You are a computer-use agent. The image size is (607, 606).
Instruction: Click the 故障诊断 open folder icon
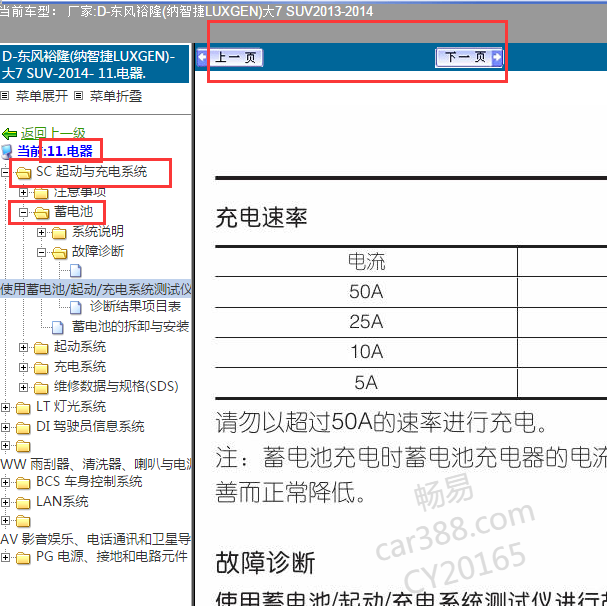[59, 253]
